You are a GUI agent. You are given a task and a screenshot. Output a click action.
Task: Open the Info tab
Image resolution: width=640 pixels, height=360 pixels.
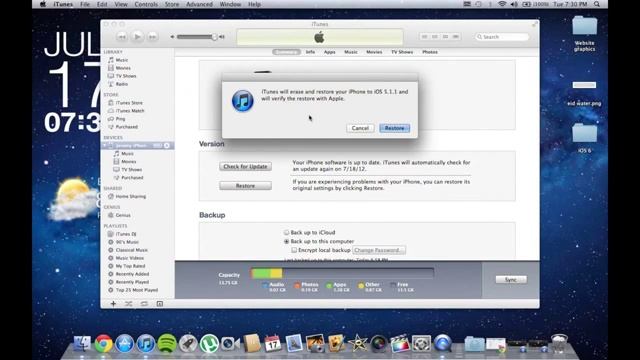tap(310, 52)
